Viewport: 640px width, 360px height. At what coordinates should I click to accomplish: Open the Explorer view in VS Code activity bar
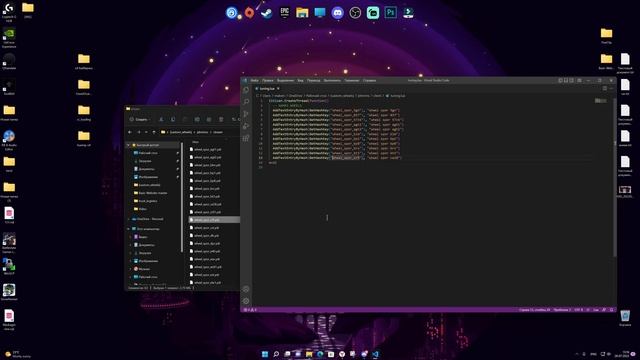(246, 89)
